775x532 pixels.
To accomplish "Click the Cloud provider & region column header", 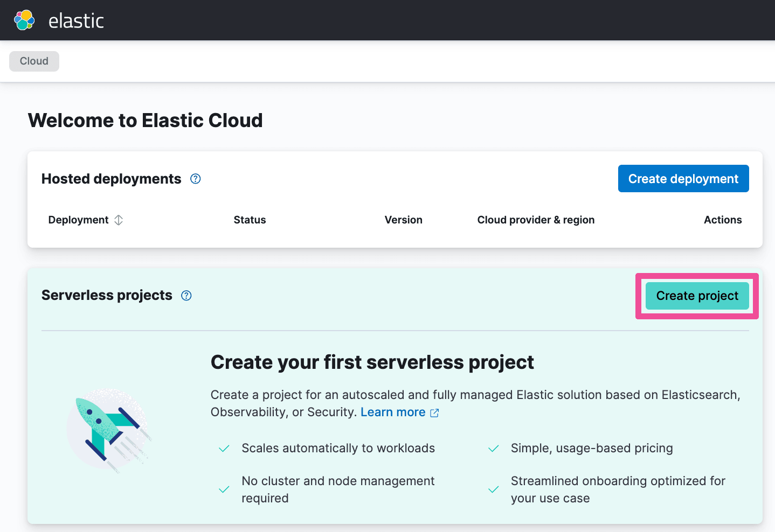I will point(535,220).
